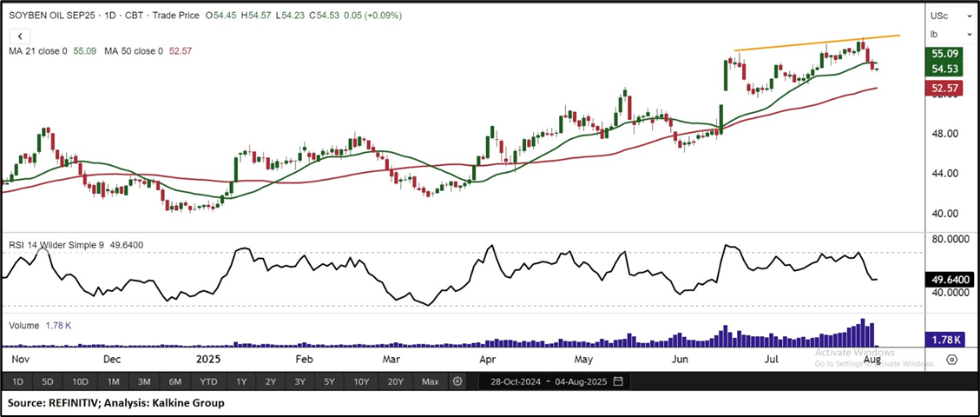Select the 1M time range

point(113,381)
